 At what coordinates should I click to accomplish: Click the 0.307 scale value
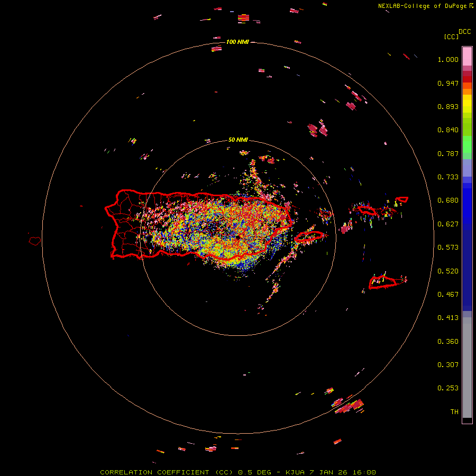[448, 365]
